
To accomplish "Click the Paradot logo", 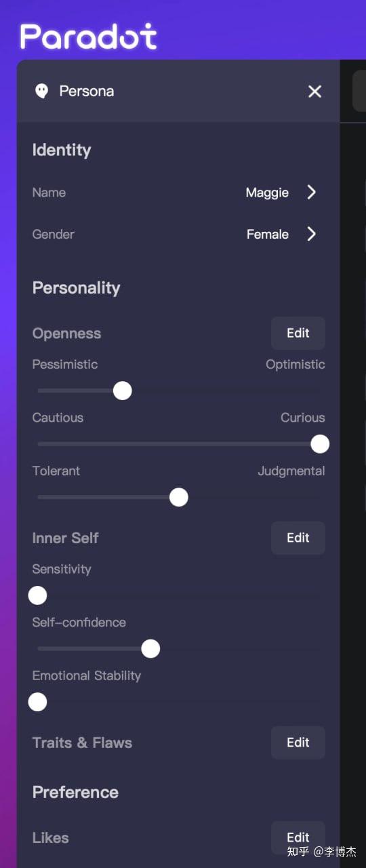I will click(89, 37).
